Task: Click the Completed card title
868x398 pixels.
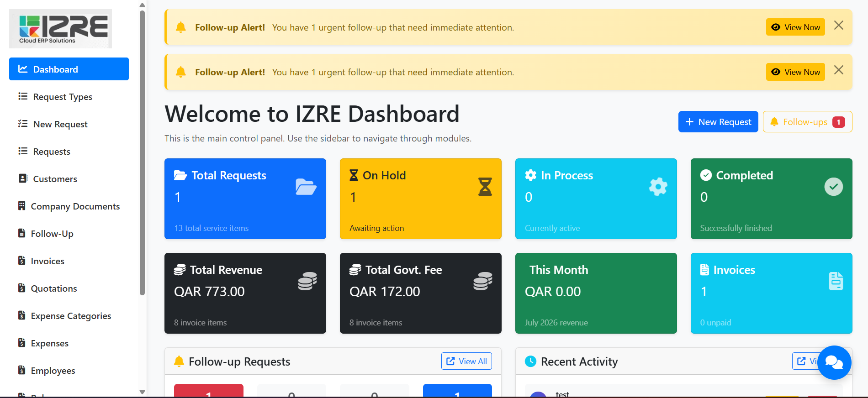Action: (745, 175)
